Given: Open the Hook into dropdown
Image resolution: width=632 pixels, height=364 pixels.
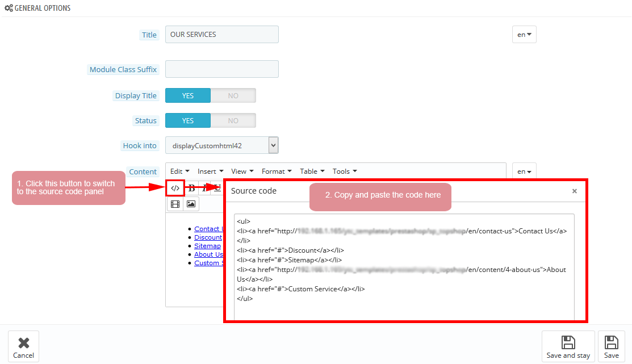Looking at the screenshot, I should pos(221,145).
